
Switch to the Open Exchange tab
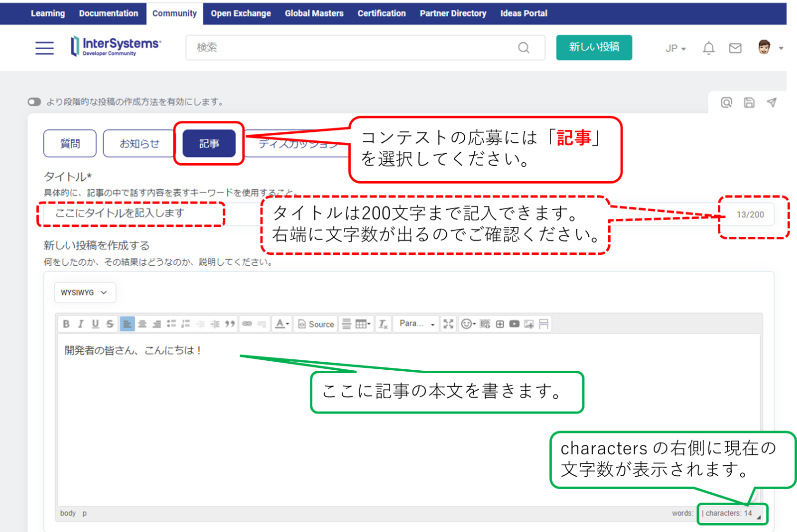[x=241, y=13]
